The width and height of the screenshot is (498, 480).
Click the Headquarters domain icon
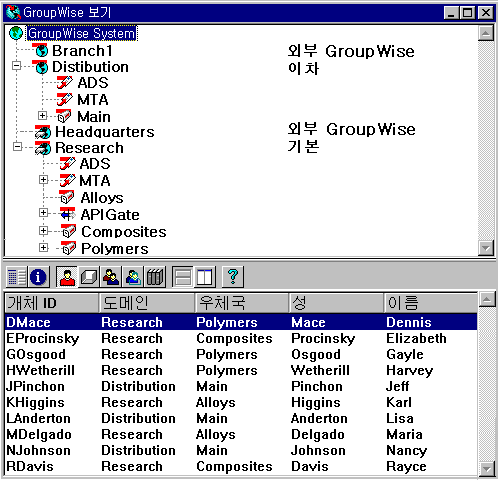[x=43, y=132]
